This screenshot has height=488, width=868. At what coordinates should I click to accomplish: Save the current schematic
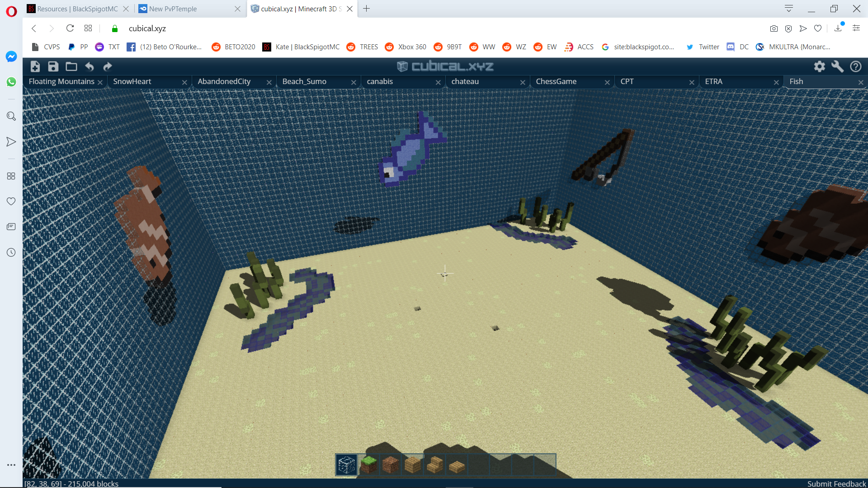pos(53,67)
